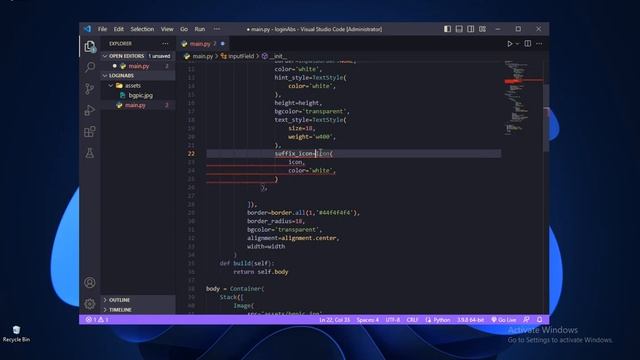Screen dimensions: 640x360
Task: Select main.py under Open Editors
Action: pyautogui.click(x=138, y=66)
